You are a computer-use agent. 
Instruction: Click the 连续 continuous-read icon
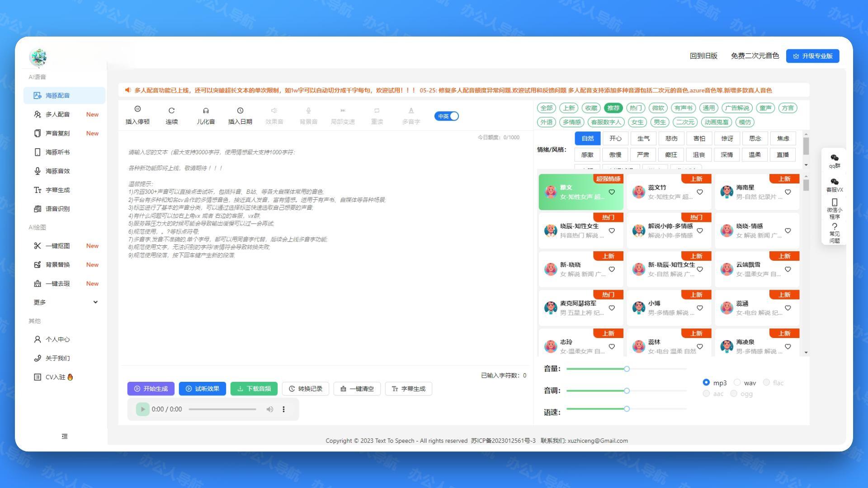[x=171, y=110]
